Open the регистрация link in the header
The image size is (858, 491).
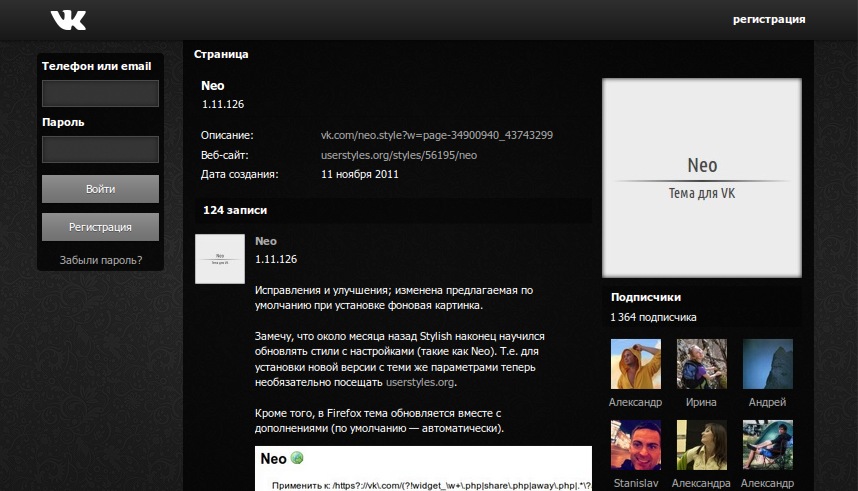[769, 20]
